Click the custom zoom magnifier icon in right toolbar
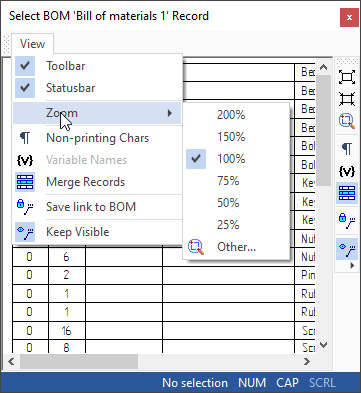Image resolution: width=361 pixels, height=393 pixels. (x=347, y=121)
